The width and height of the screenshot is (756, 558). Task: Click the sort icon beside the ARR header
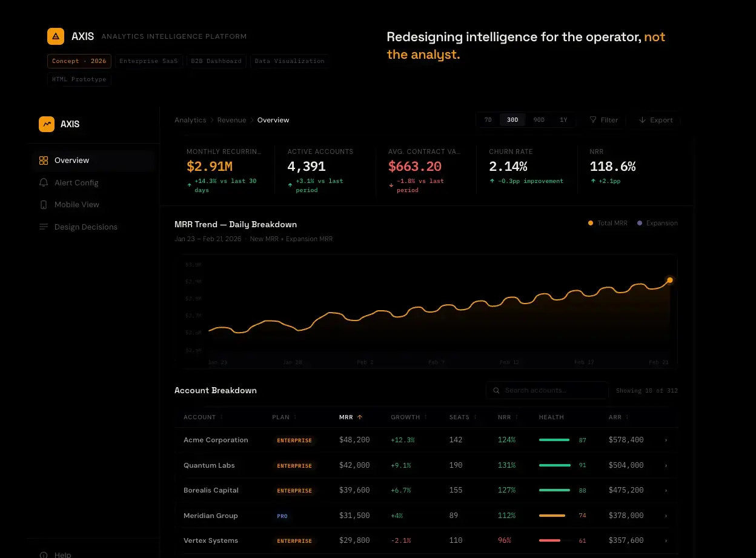click(x=627, y=417)
